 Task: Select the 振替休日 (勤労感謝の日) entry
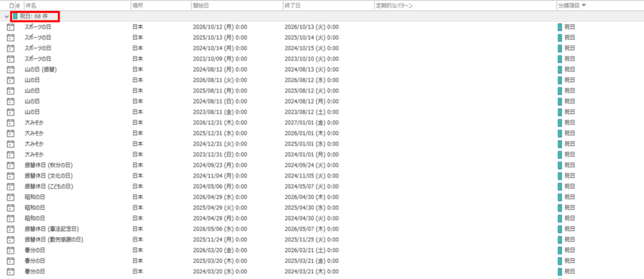tap(54, 240)
